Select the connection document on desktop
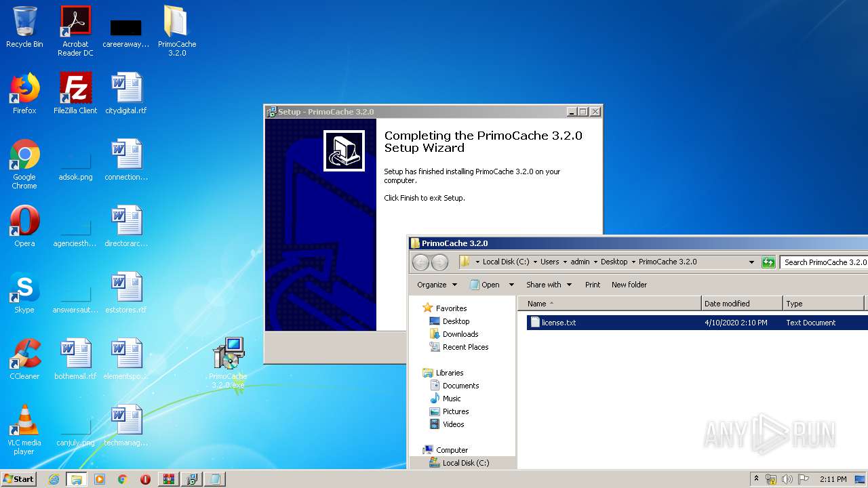Viewport: 868px width, 488px height. 126,160
